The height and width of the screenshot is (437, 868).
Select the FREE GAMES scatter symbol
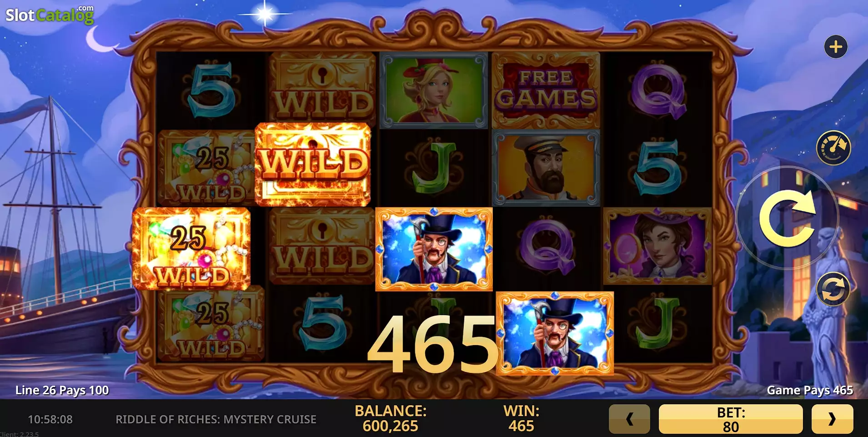546,90
